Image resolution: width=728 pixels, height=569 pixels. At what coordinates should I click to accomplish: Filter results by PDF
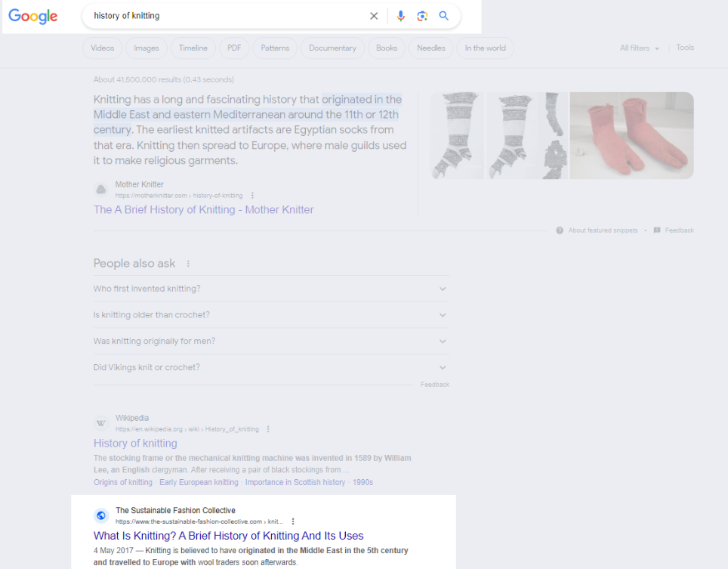234,48
